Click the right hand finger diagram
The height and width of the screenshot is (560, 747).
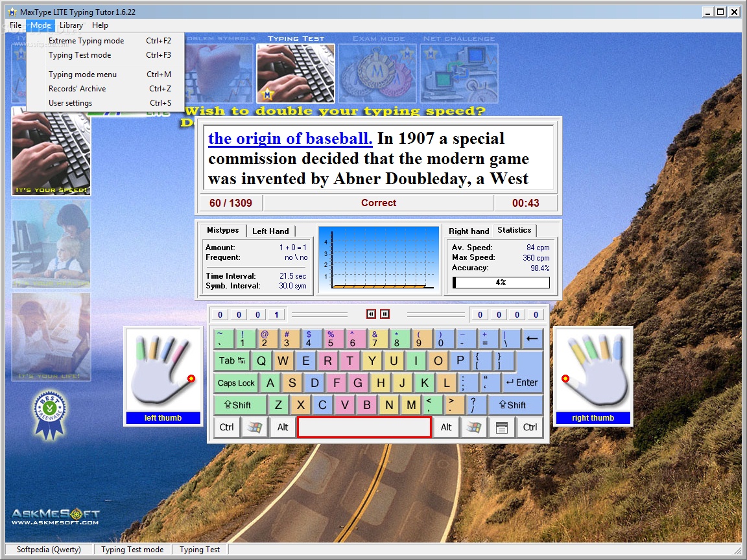coord(593,370)
